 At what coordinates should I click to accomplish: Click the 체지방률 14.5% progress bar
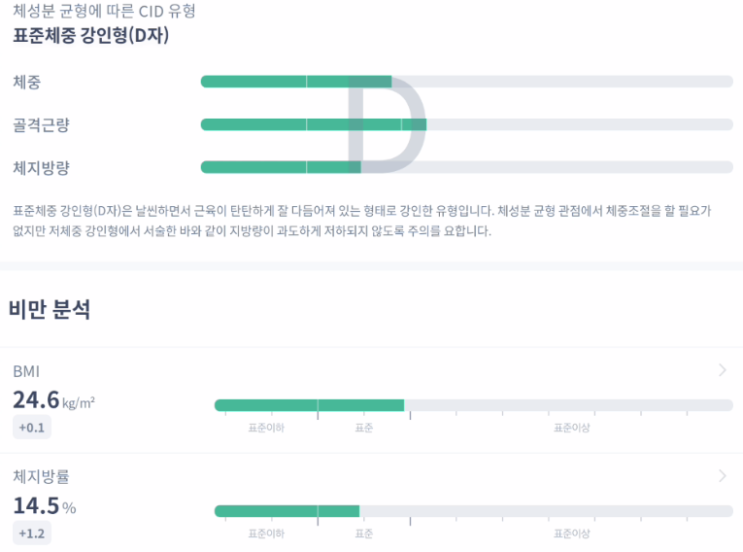pyautogui.click(x=474, y=511)
